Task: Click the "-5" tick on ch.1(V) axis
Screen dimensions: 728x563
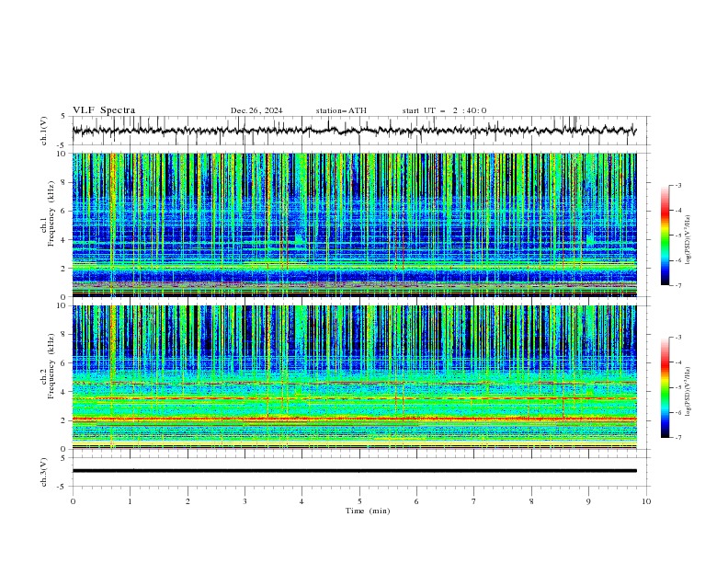Action: pyautogui.click(x=62, y=145)
